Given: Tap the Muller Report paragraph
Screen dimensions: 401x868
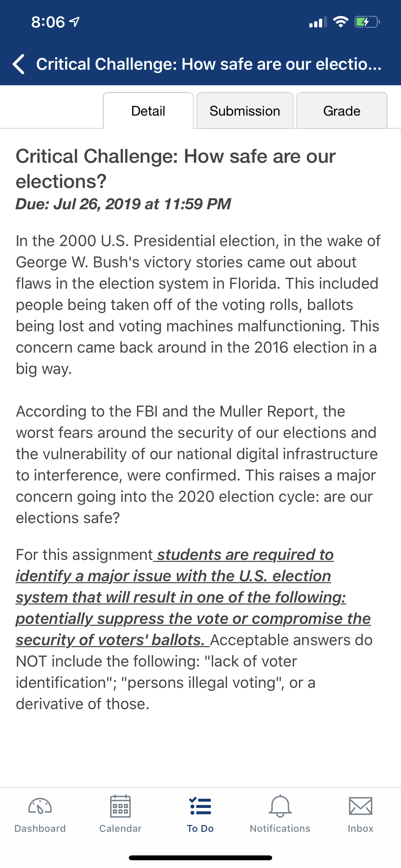Looking at the screenshot, I should (197, 464).
